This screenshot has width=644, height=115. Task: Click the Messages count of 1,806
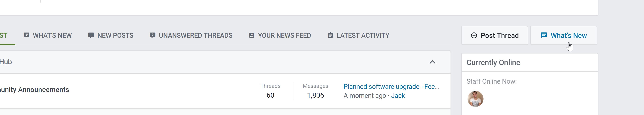click(x=315, y=95)
